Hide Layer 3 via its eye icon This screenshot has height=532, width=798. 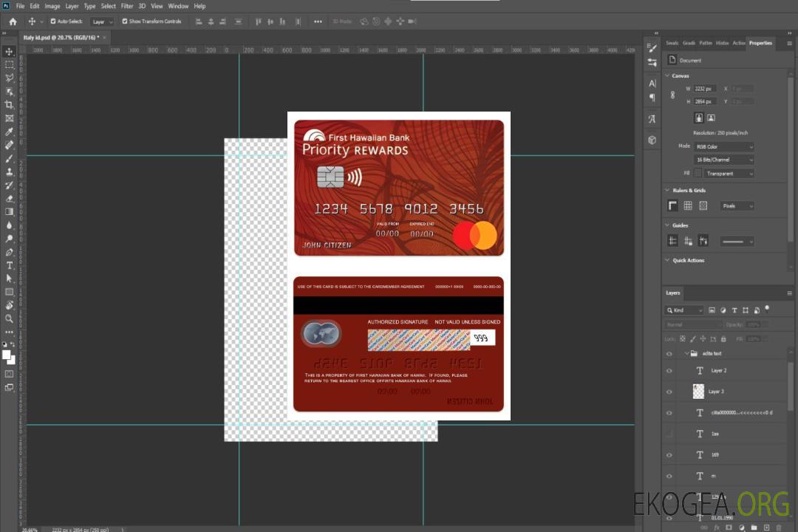click(669, 392)
